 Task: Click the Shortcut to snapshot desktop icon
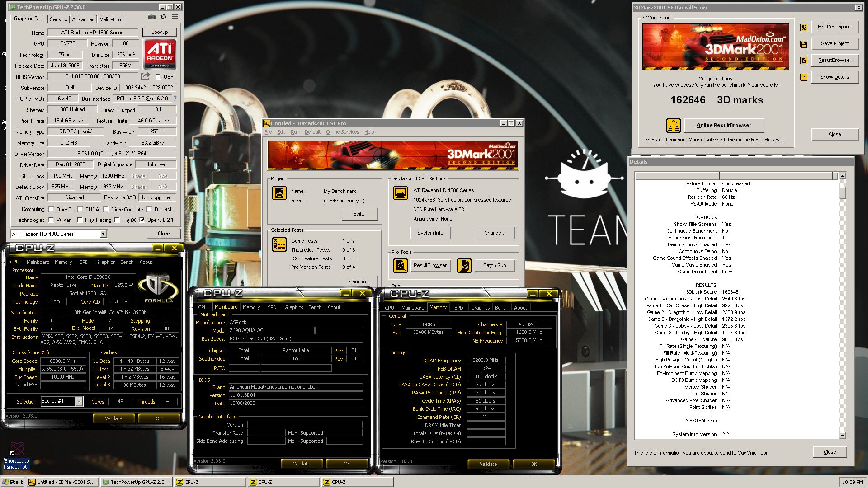pyautogui.click(x=17, y=455)
